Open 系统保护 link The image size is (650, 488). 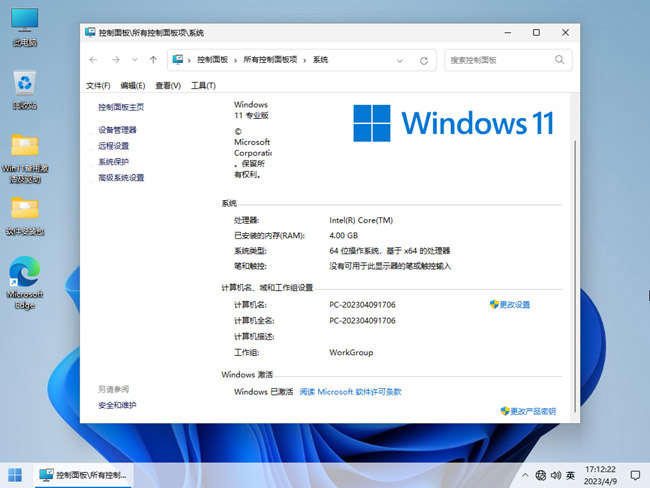coord(114,162)
